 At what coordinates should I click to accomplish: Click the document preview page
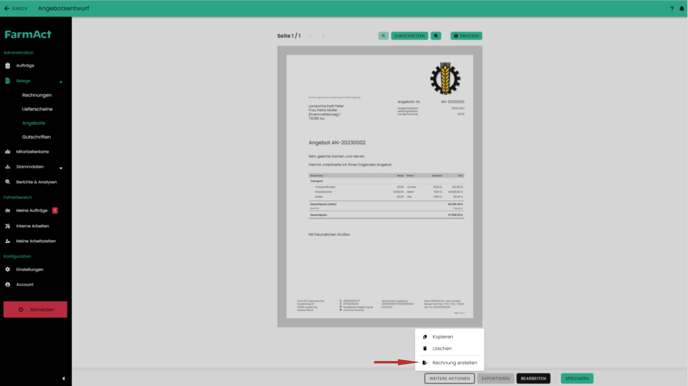coord(380,186)
